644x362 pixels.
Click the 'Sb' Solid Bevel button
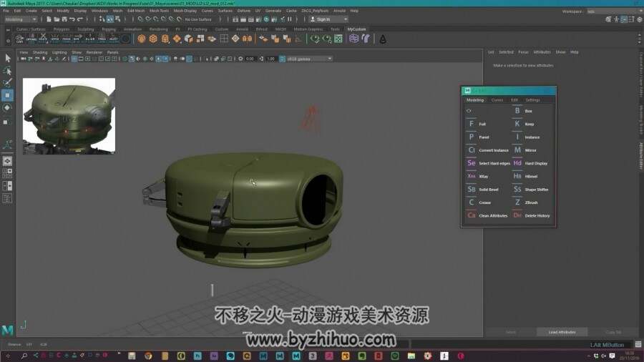pos(471,189)
